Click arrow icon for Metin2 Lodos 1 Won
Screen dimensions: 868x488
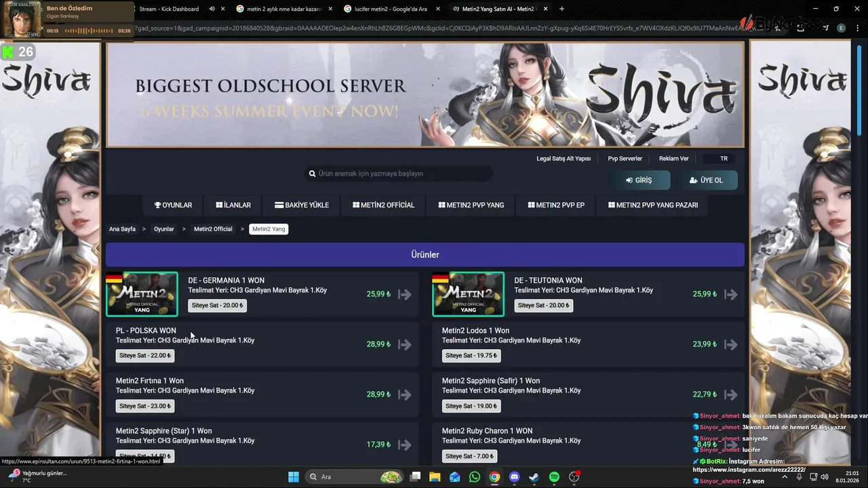tap(731, 344)
